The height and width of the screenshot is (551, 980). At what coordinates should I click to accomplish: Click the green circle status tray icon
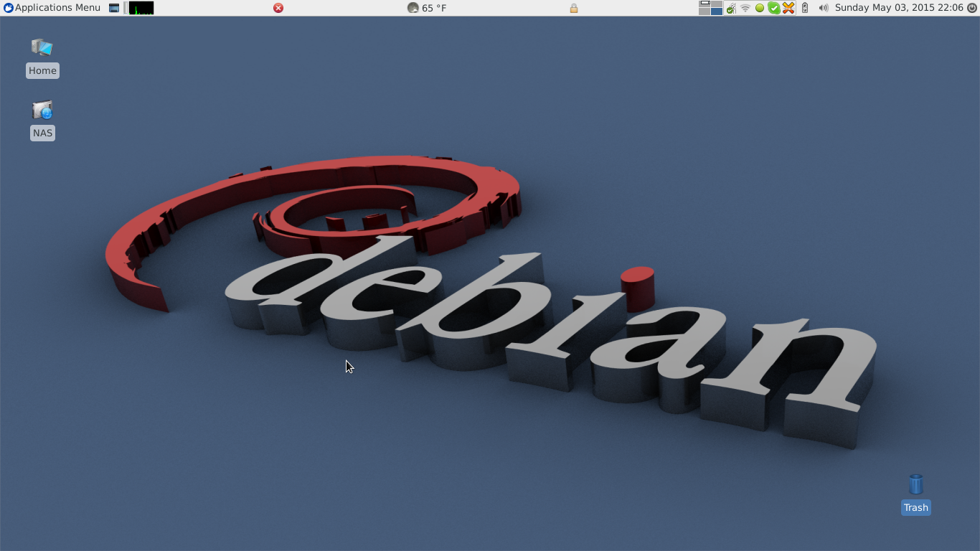point(760,8)
